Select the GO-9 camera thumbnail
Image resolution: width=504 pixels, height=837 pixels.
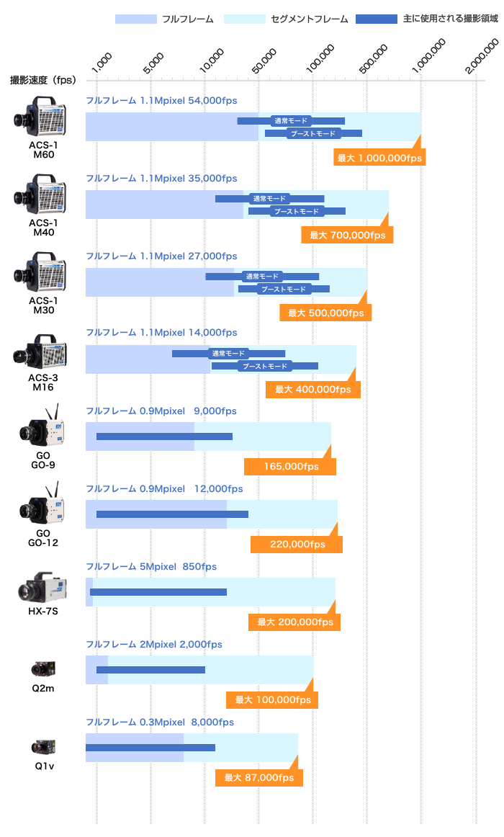42,426
